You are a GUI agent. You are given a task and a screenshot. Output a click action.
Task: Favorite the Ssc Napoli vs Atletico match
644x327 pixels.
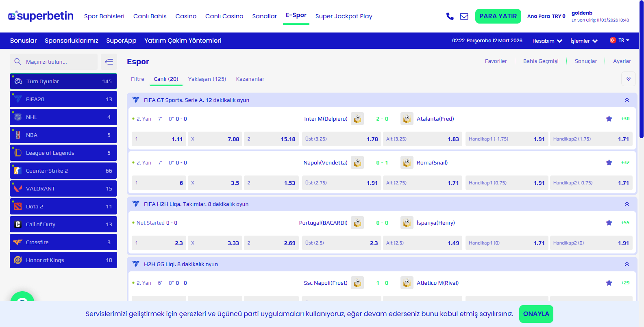point(609,283)
